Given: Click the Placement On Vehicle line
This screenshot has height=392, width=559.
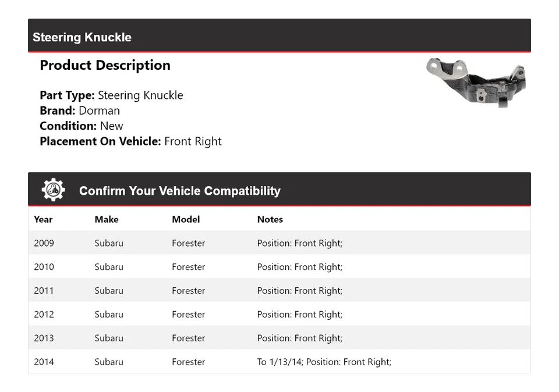Looking at the screenshot, I should click(x=130, y=141).
